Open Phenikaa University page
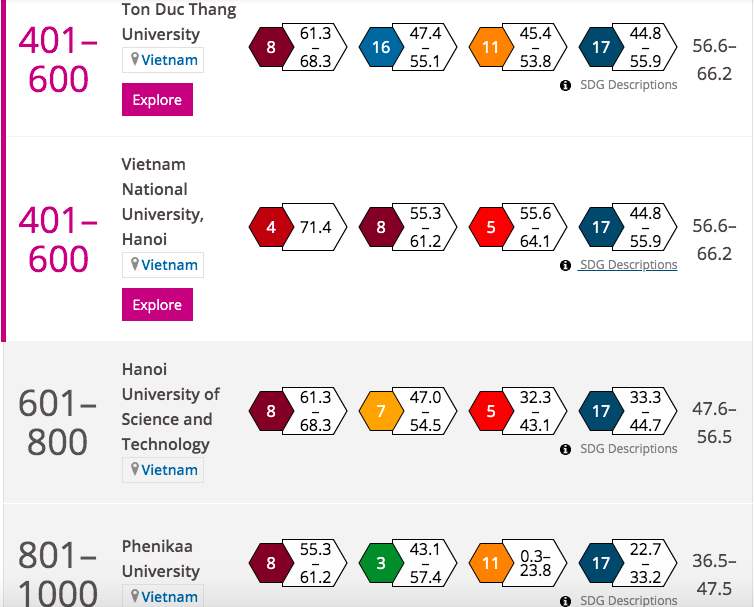 (161, 559)
